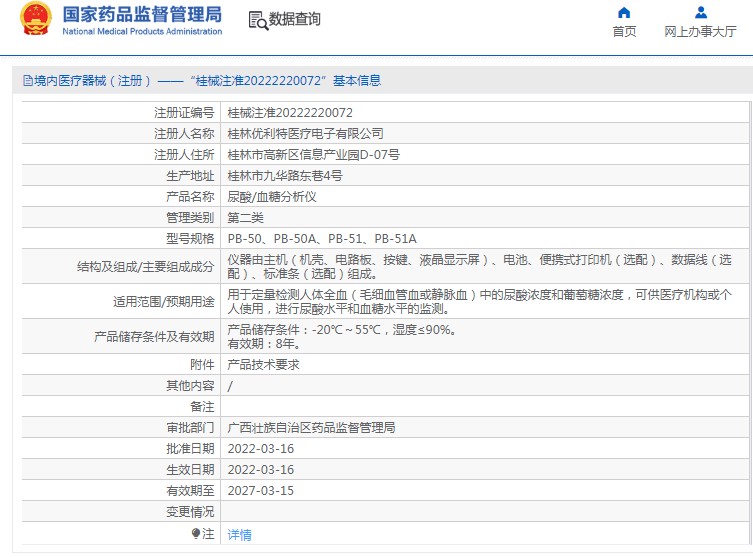Click the 注册人住所 label
The width and height of the screenshot is (753, 557).
click(x=184, y=155)
